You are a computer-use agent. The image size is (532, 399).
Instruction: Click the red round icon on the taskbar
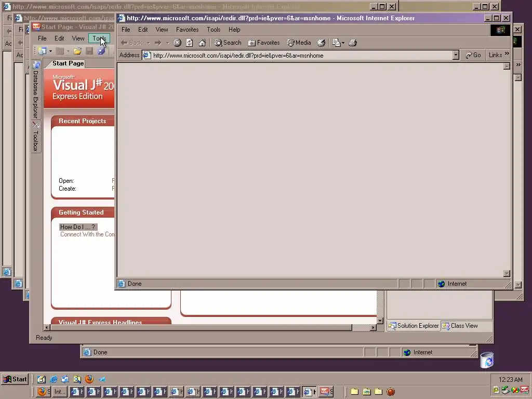391,392
